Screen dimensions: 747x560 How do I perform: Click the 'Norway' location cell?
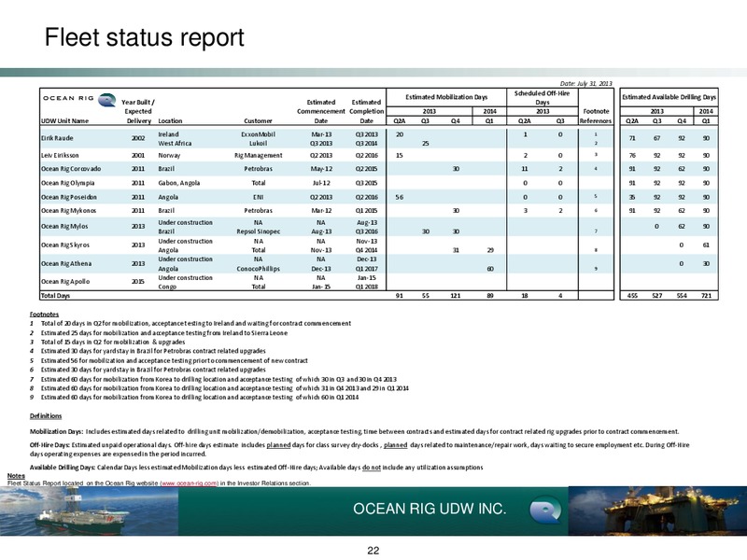[169, 155]
